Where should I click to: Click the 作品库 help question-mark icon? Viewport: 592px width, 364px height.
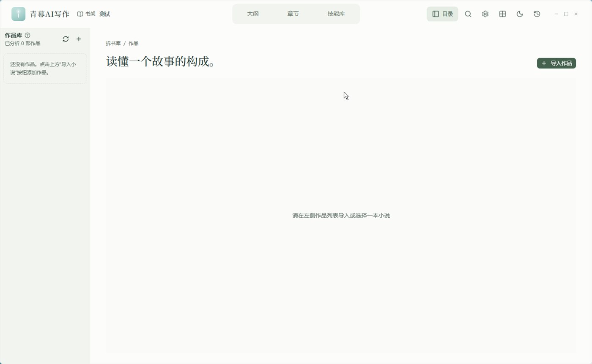27,36
